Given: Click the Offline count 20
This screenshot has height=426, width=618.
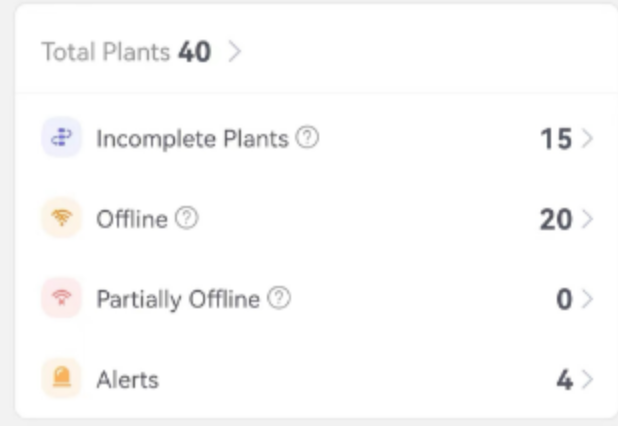Looking at the screenshot, I should (x=555, y=219).
